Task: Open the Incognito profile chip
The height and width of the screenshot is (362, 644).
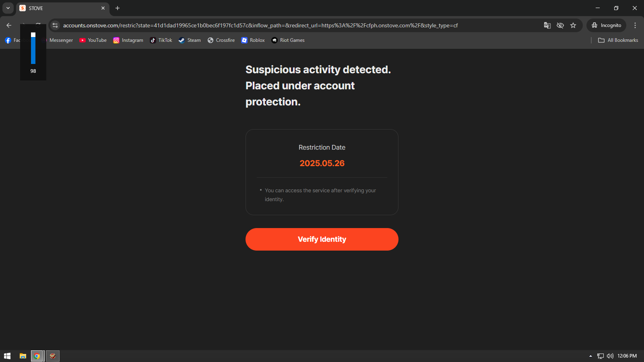Action: tap(606, 25)
